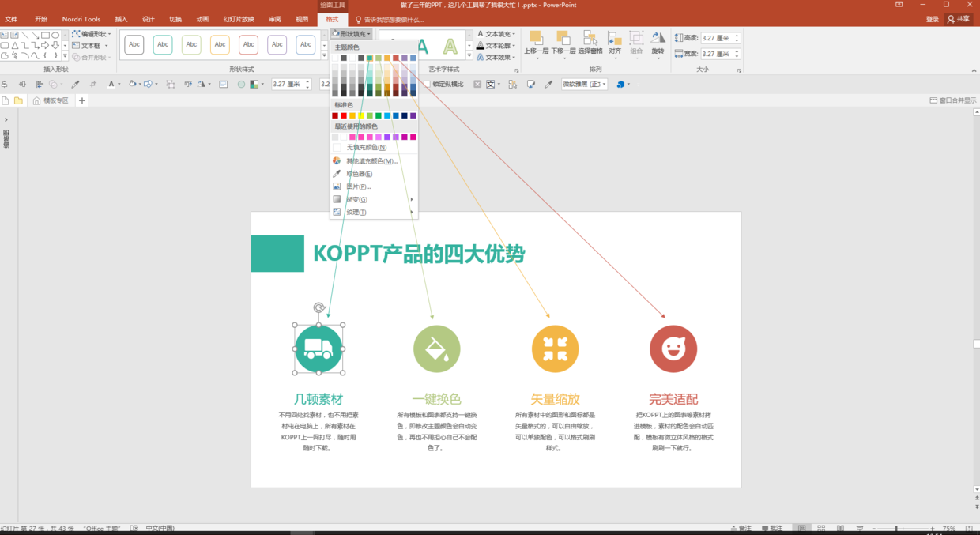Image resolution: width=980 pixels, height=535 pixels.
Task: Open the 模板专区 tab
Action: point(51,100)
